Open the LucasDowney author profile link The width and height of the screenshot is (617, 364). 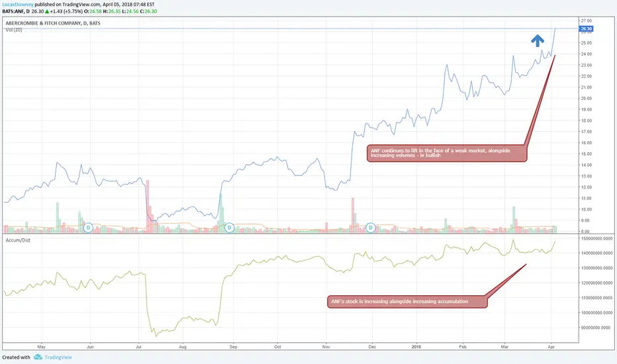pos(18,5)
